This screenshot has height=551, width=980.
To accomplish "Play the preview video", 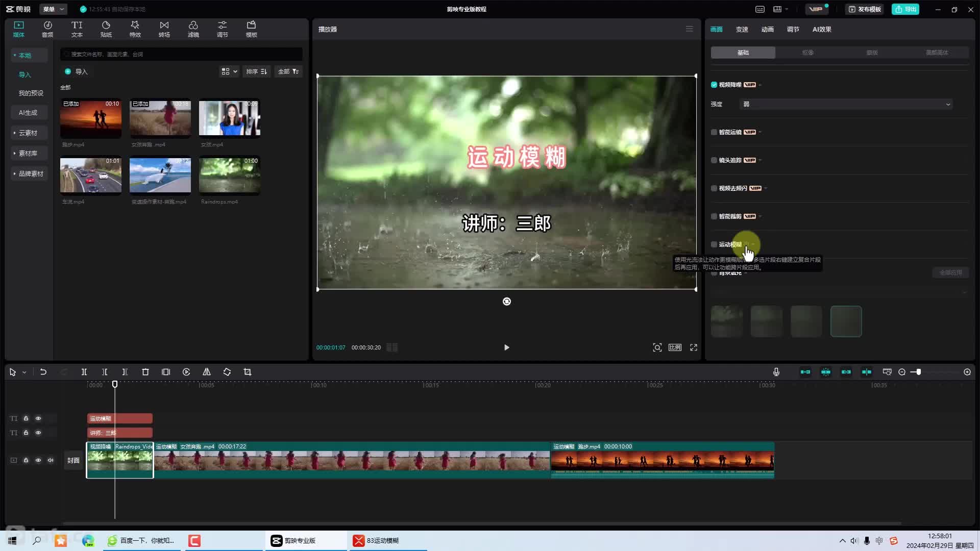I will point(506,347).
